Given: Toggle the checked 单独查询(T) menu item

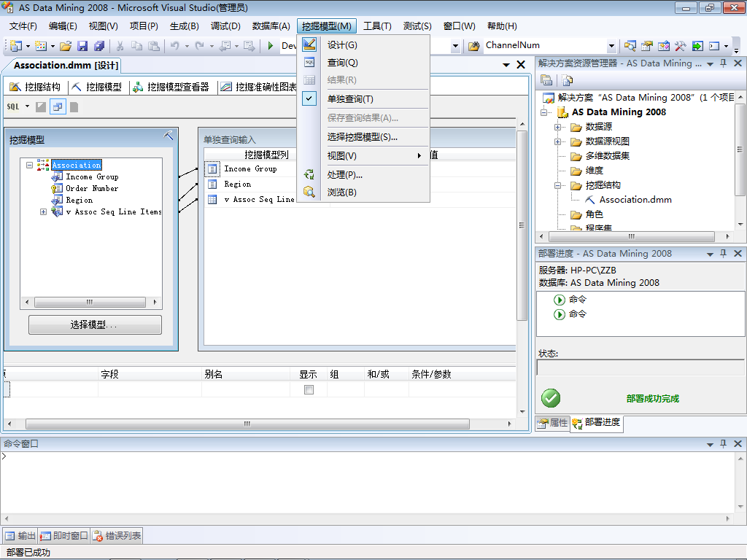Looking at the screenshot, I should click(x=363, y=99).
